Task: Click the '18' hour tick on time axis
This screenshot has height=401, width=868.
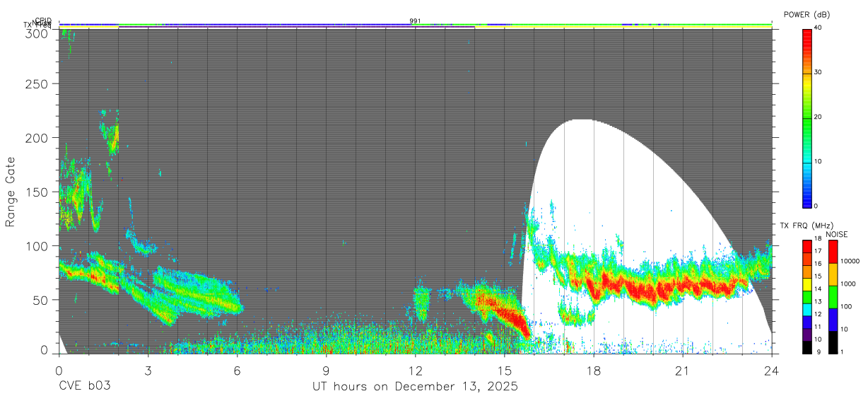Action: [x=593, y=370]
